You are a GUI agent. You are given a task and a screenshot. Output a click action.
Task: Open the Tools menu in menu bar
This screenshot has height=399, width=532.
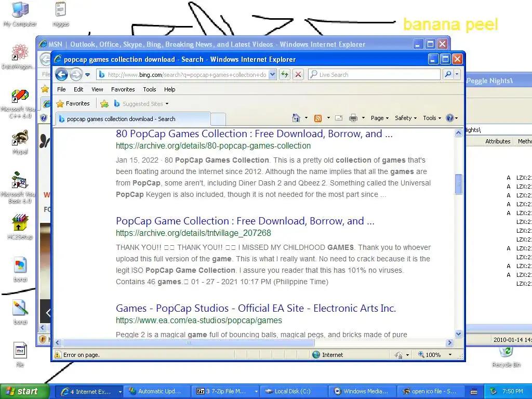click(149, 89)
